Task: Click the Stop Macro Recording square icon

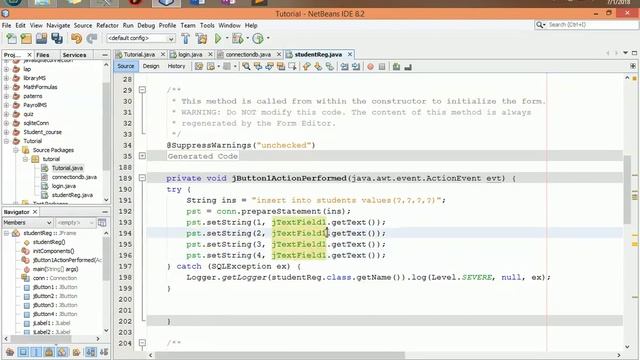Action: click(382, 67)
